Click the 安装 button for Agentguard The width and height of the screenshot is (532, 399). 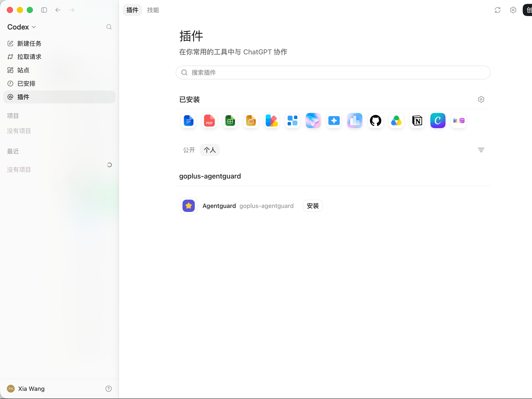[x=313, y=206]
